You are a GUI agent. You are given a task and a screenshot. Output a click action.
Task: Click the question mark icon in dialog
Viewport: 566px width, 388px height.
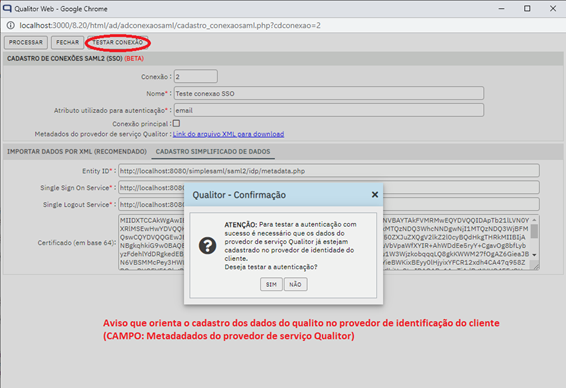[208, 245]
